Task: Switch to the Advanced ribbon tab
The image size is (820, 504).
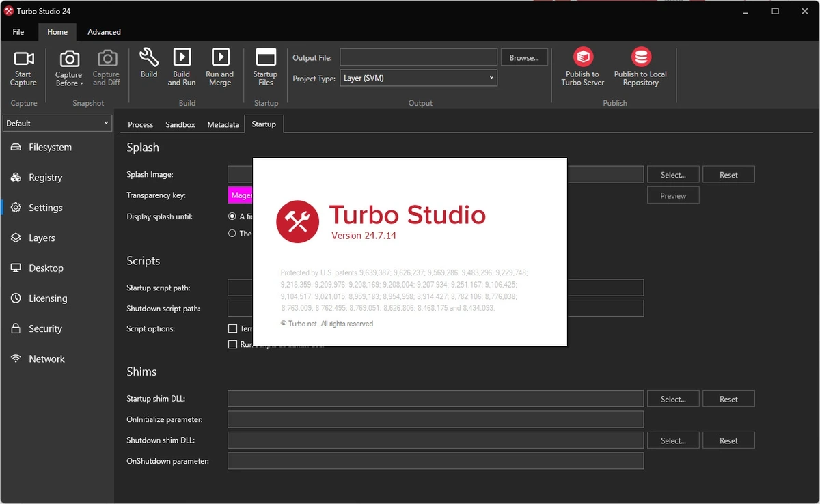Action: pyautogui.click(x=104, y=32)
